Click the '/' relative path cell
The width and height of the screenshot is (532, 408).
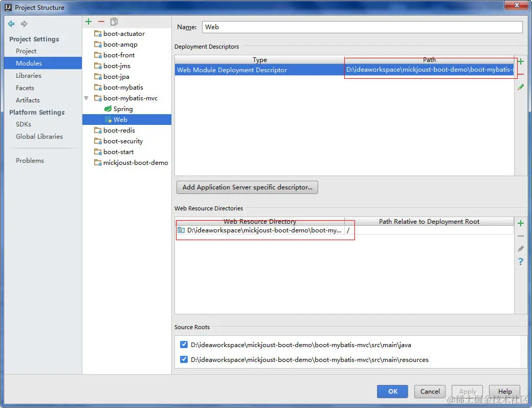[x=429, y=230]
